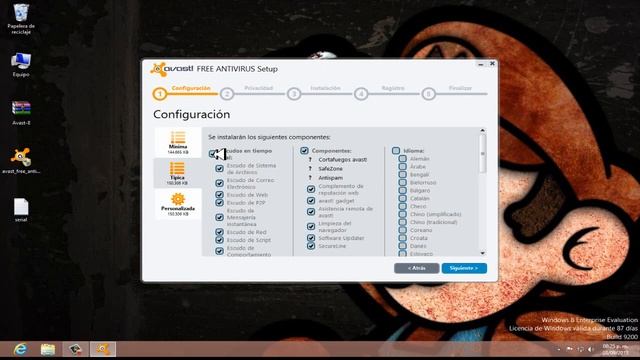Toggle the Escudo de Web checkbox

(x=220, y=195)
